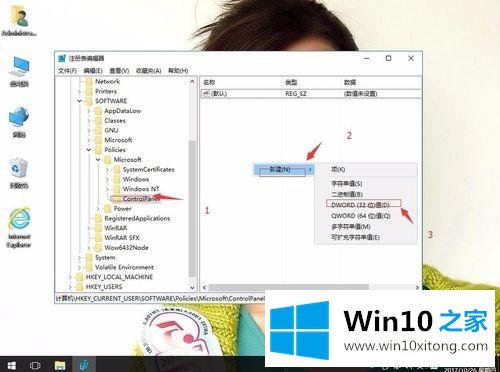Screen dimensions: 500x372
Task: Choose DWORD (32 位)值(D) option
Action: click(366, 205)
